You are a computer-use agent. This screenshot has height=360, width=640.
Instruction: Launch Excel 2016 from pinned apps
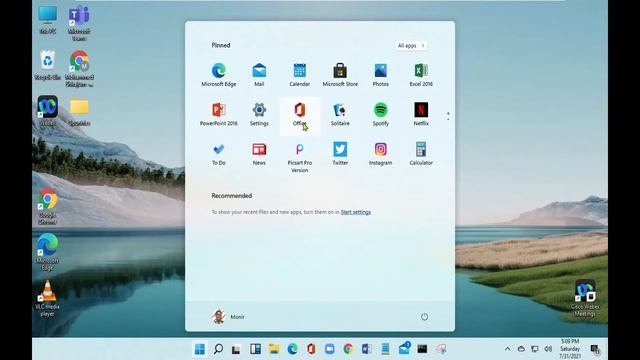[421, 75]
